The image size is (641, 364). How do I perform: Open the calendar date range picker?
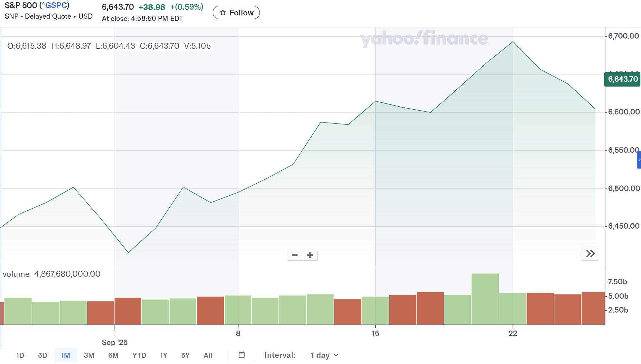click(242, 355)
